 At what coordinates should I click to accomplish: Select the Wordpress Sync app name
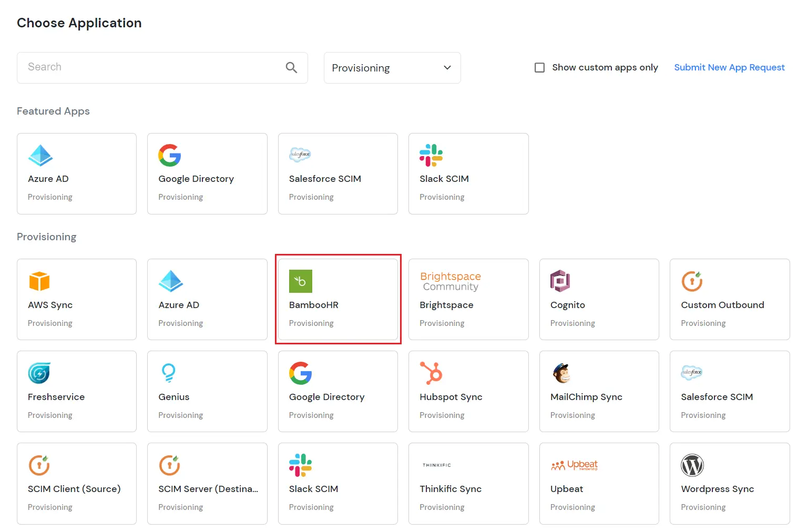coord(718,489)
